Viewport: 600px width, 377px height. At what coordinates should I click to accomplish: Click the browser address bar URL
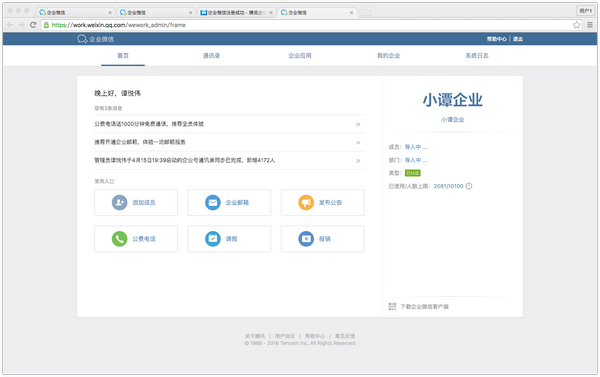(119, 25)
